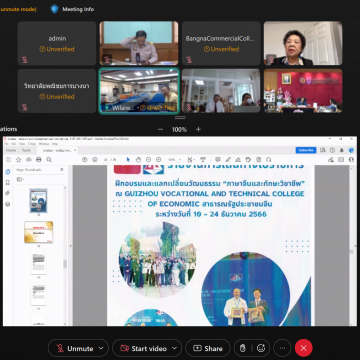Open the Home tab in Acrobat
The image size is (360, 360).
coord(11,150)
